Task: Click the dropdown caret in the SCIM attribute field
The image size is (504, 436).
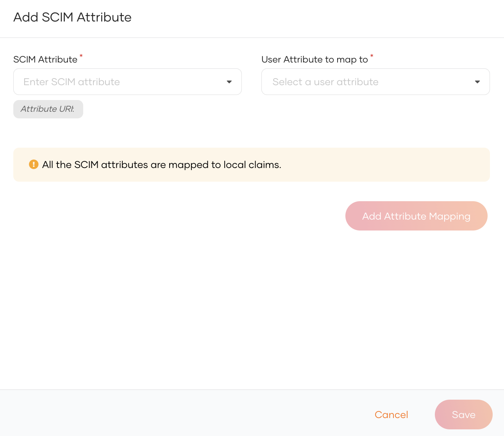Action: pyautogui.click(x=229, y=82)
